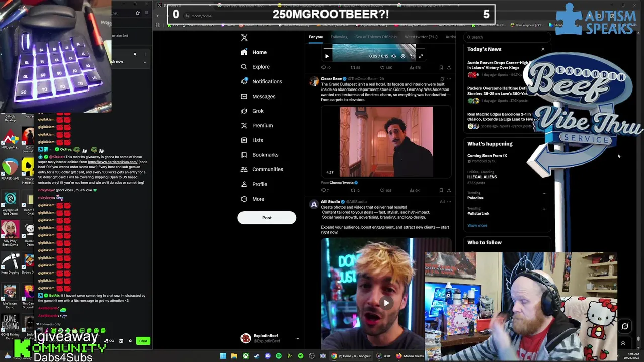The image size is (644, 362).
Task: Close the Today's News panel
Action: pyautogui.click(x=543, y=49)
